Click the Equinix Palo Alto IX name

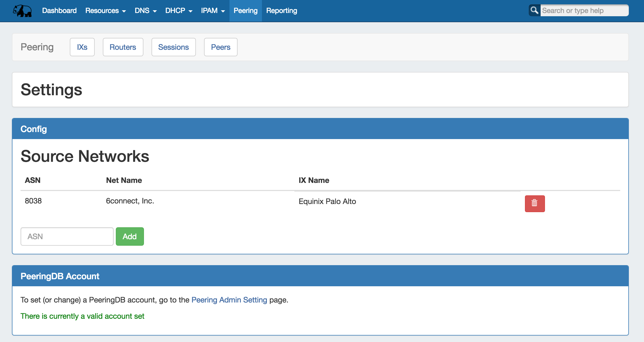327,201
